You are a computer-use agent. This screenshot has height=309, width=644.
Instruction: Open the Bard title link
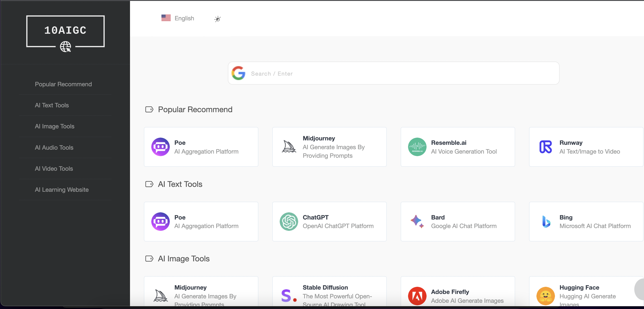[438, 217]
